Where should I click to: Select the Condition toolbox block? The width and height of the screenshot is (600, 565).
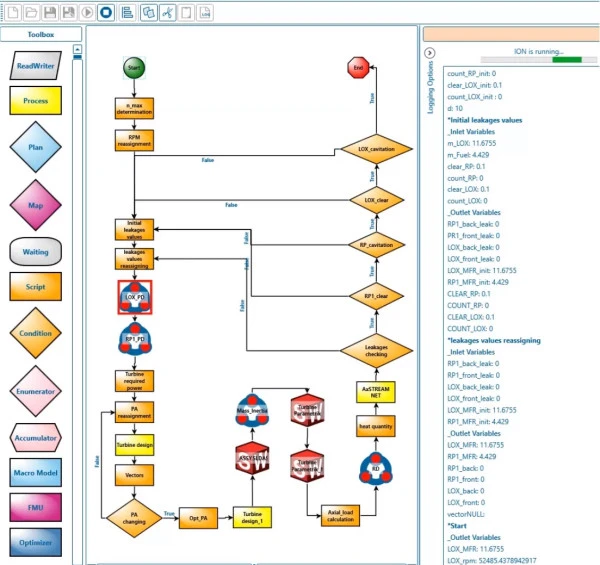coord(36,333)
